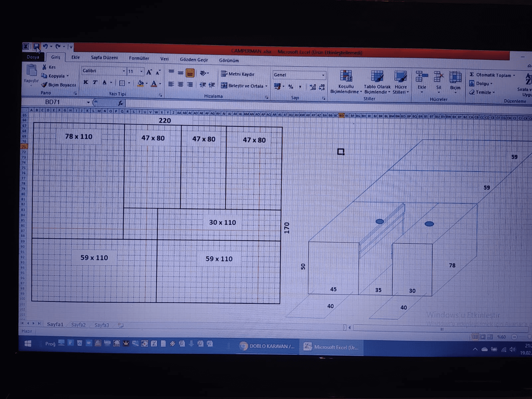Toggle center text alignment
This screenshot has height=399, width=532.
181,84
